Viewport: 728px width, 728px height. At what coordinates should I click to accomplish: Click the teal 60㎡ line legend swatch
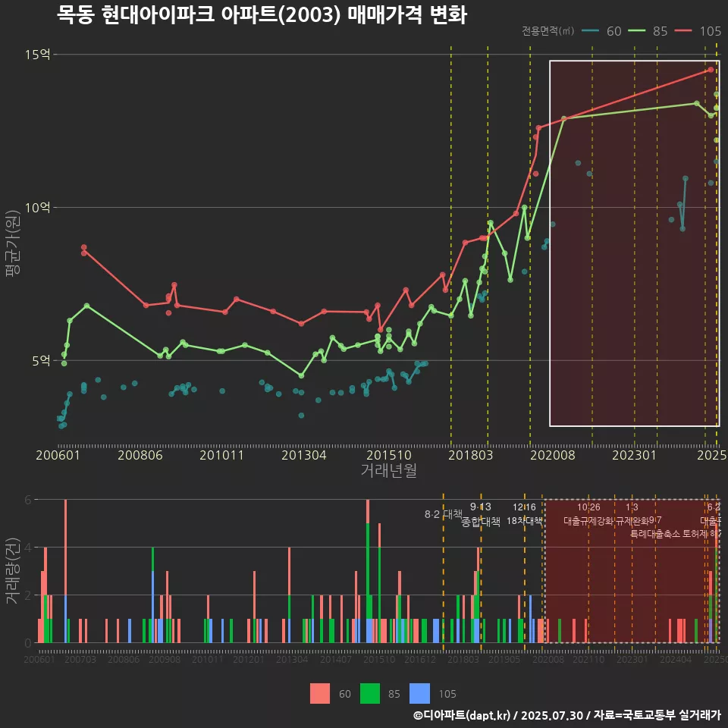click(x=591, y=31)
